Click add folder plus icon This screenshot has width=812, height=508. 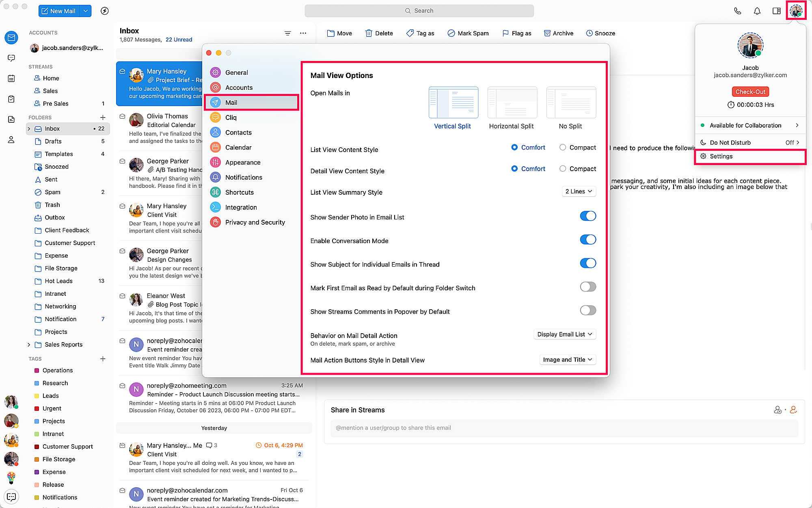(103, 117)
